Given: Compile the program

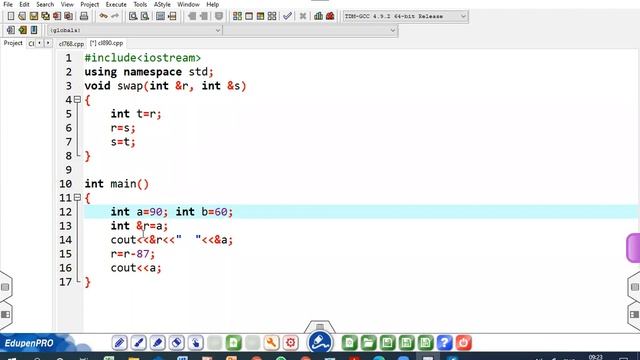Looking at the screenshot, I should (x=237, y=16).
